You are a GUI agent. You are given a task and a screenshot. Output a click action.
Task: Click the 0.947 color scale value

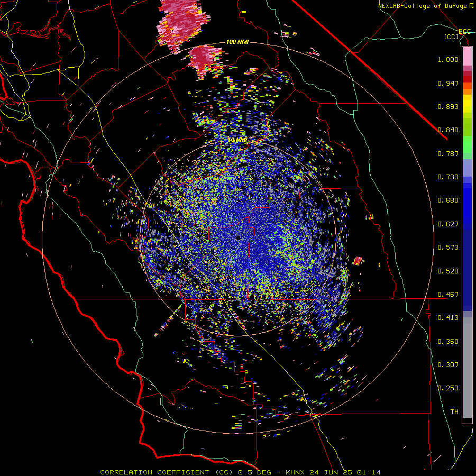pyautogui.click(x=448, y=83)
